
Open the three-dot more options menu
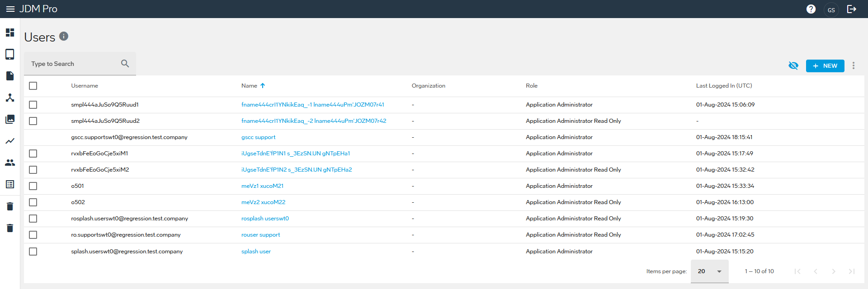coord(854,66)
